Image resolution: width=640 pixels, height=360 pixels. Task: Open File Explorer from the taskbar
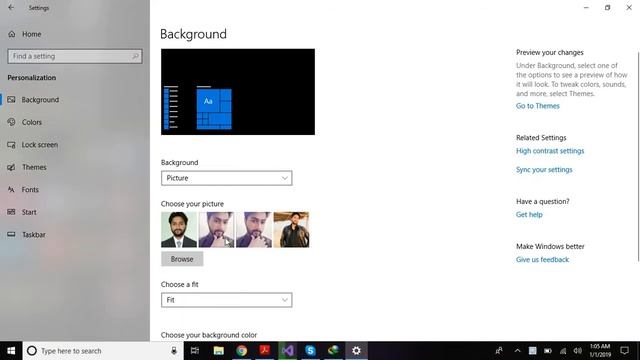point(219,351)
